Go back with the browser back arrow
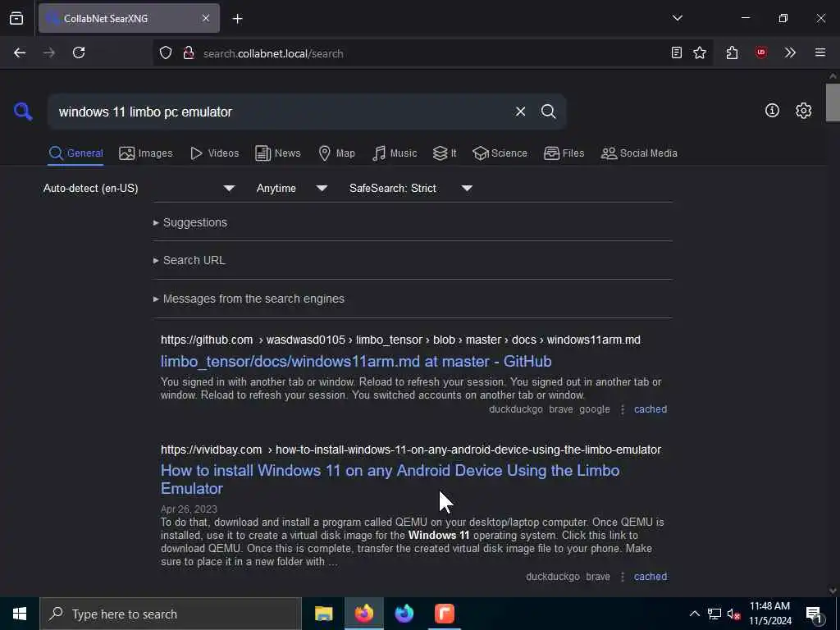 click(x=20, y=52)
